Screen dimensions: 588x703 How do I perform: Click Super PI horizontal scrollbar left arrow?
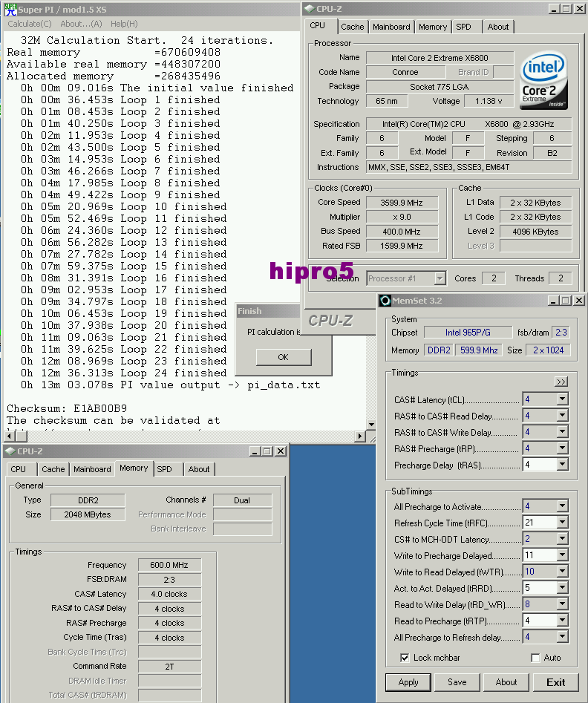[10, 436]
